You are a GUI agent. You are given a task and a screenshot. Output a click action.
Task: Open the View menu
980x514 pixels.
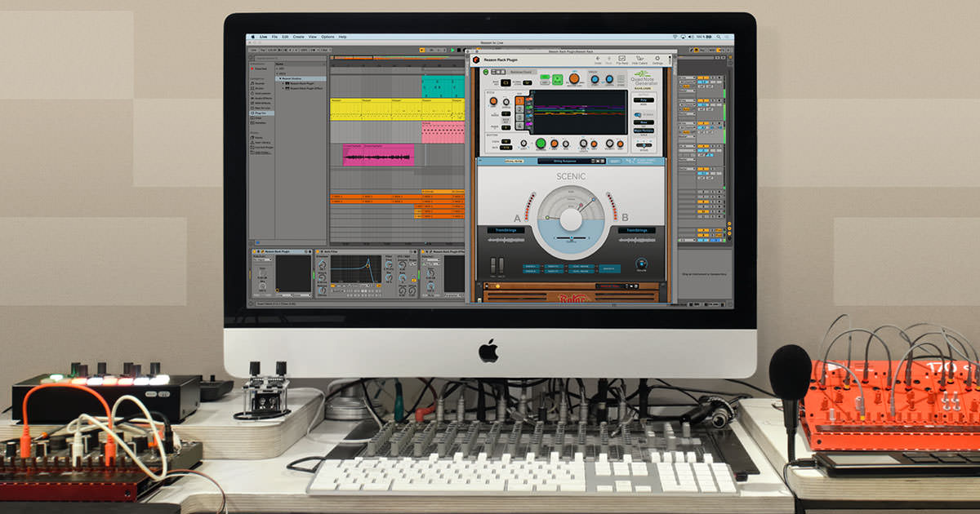(x=313, y=37)
